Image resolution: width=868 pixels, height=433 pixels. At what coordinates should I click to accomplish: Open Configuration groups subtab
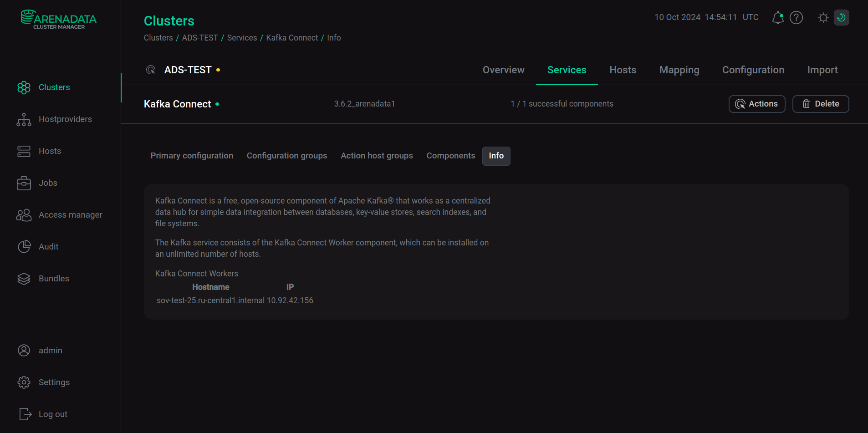point(287,156)
